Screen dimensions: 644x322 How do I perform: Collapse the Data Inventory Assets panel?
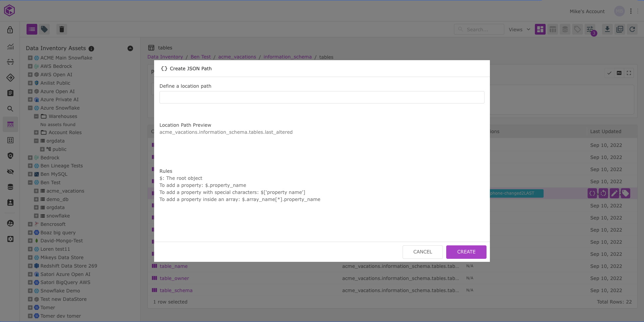pyautogui.click(x=130, y=48)
